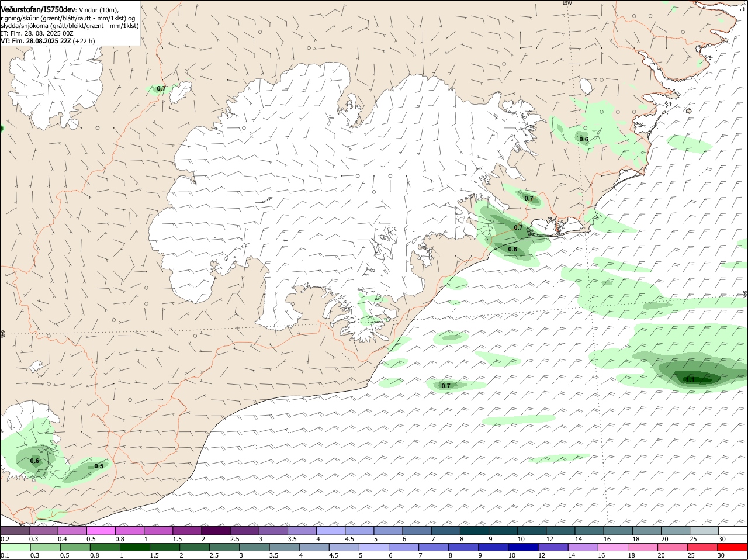The width and height of the screenshot is (748, 560).
Task: Click the 0.4 tick label on the snow scale
Action: [63, 538]
